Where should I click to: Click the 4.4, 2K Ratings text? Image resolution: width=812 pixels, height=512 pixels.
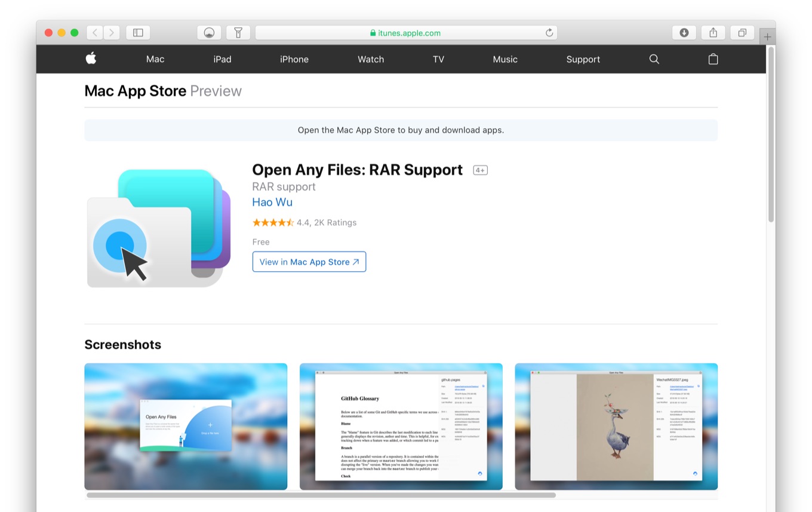(327, 222)
